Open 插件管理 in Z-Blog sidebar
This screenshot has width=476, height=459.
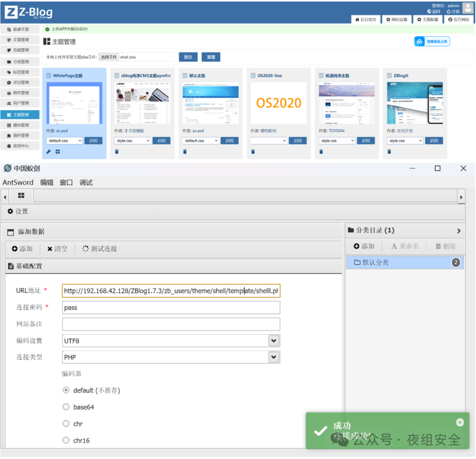[20, 135]
